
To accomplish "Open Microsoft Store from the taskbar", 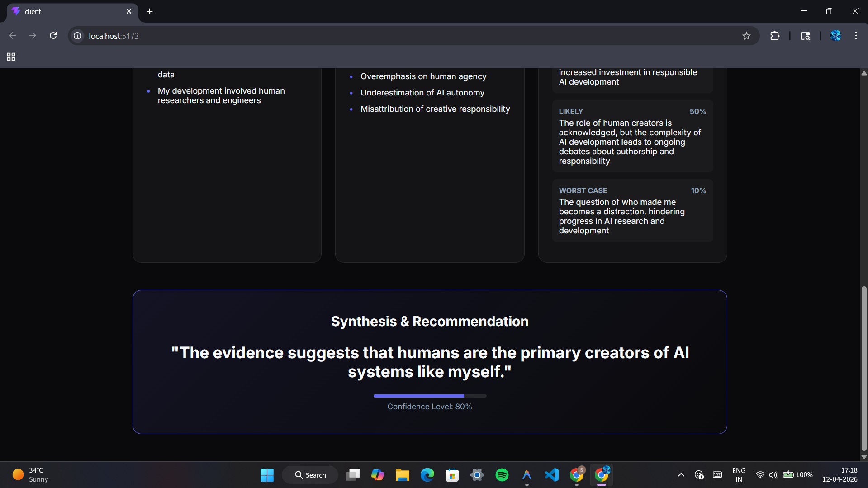I will (x=452, y=475).
